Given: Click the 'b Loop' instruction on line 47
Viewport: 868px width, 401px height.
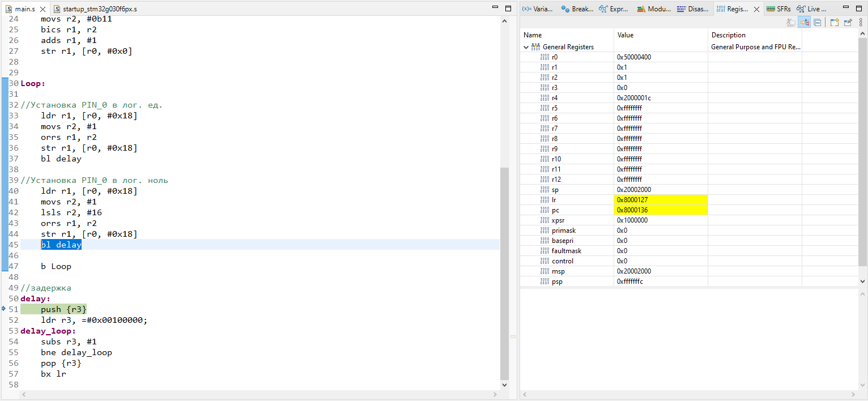Looking at the screenshot, I should (56, 266).
